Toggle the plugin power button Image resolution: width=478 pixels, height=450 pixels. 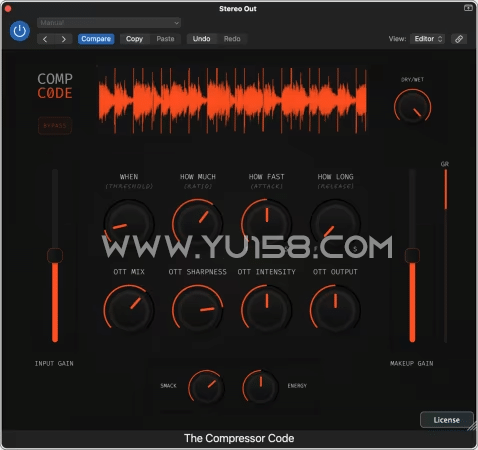pyautogui.click(x=20, y=31)
